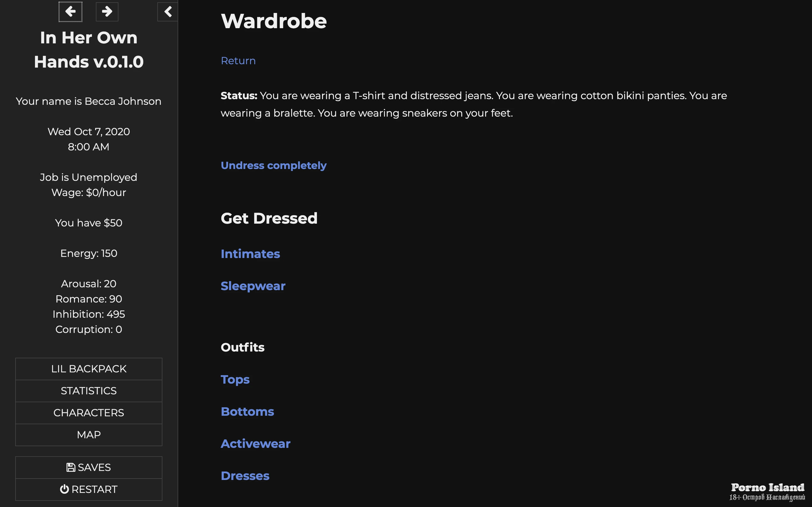This screenshot has width=812, height=507.
Task: Click the Undress completely link
Action: [273, 165]
